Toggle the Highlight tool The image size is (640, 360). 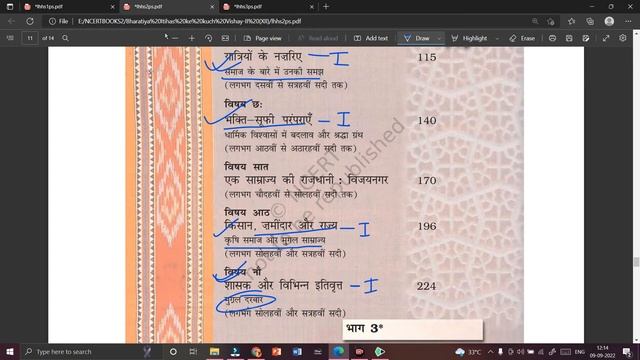[469, 38]
